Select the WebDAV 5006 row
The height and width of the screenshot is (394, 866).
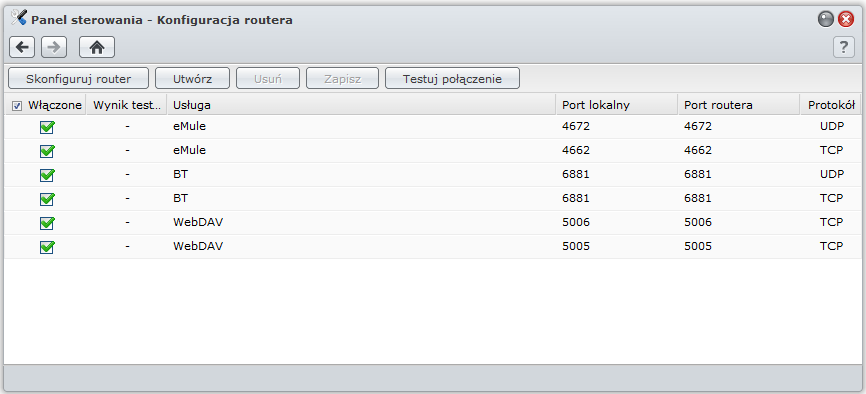point(433,223)
